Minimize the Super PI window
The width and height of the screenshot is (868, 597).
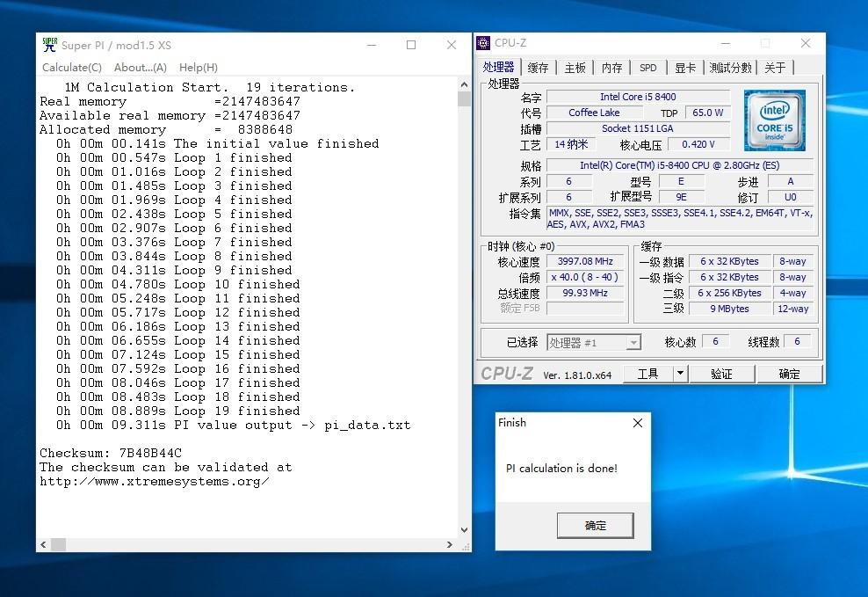click(x=372, y=45)
